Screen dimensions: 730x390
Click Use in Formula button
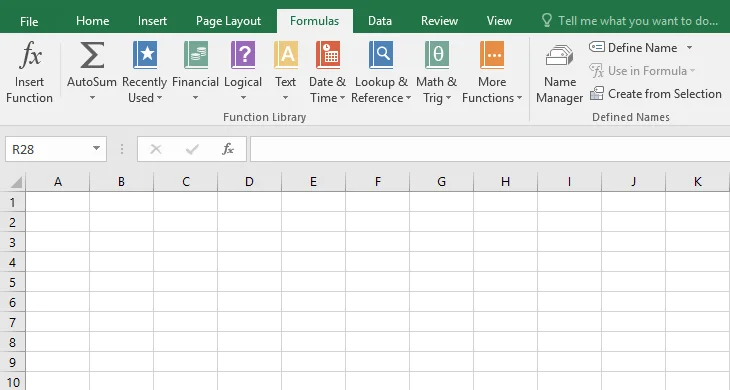pyautogui.click(x=642, y=71)
